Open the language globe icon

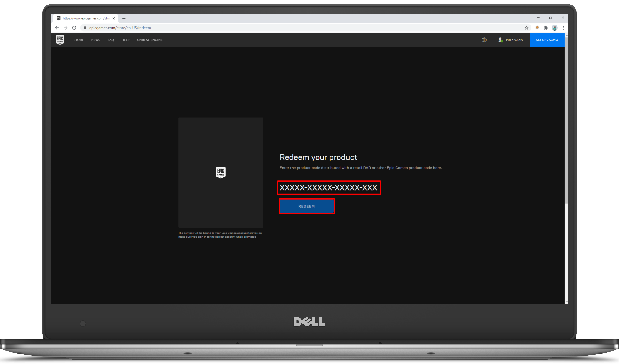[484, 40]
